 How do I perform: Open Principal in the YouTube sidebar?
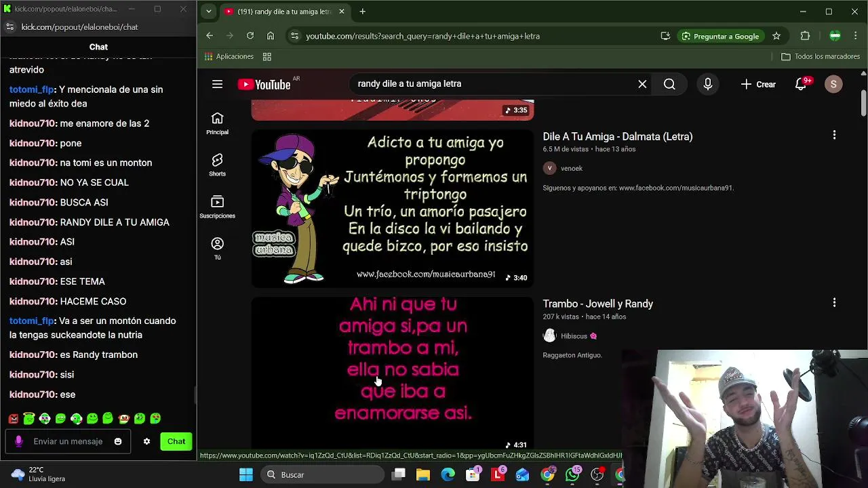click(x=217, y=123)
